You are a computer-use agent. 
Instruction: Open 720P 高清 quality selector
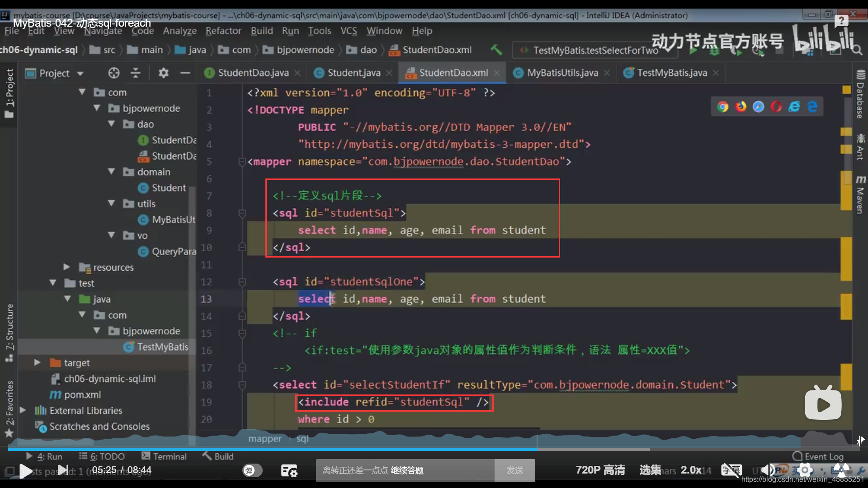(600, 470)
